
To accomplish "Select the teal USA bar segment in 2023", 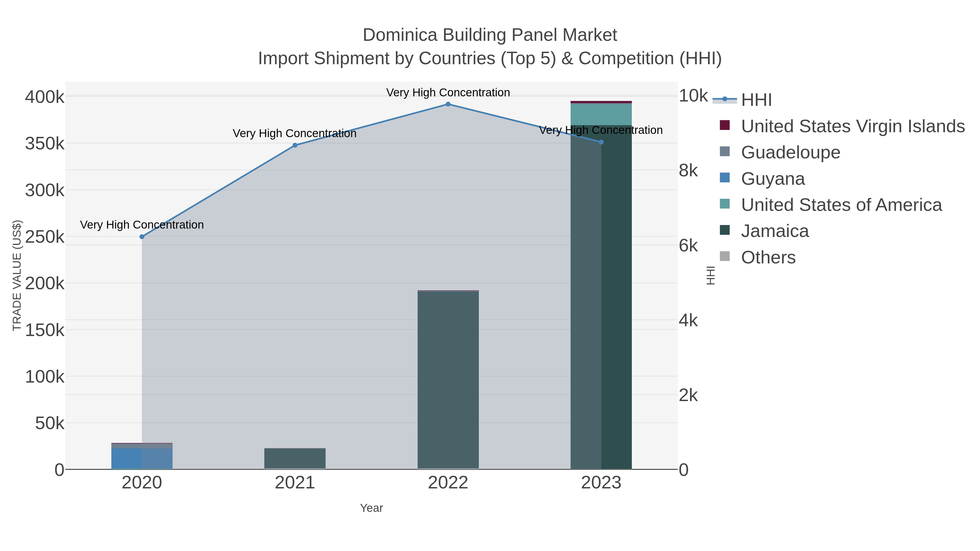I will 601,114.
